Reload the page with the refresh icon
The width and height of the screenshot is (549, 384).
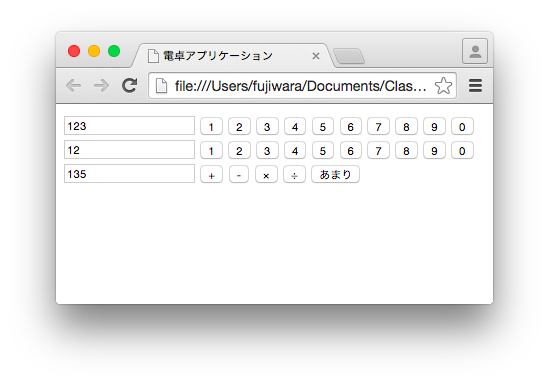(129, 85)
